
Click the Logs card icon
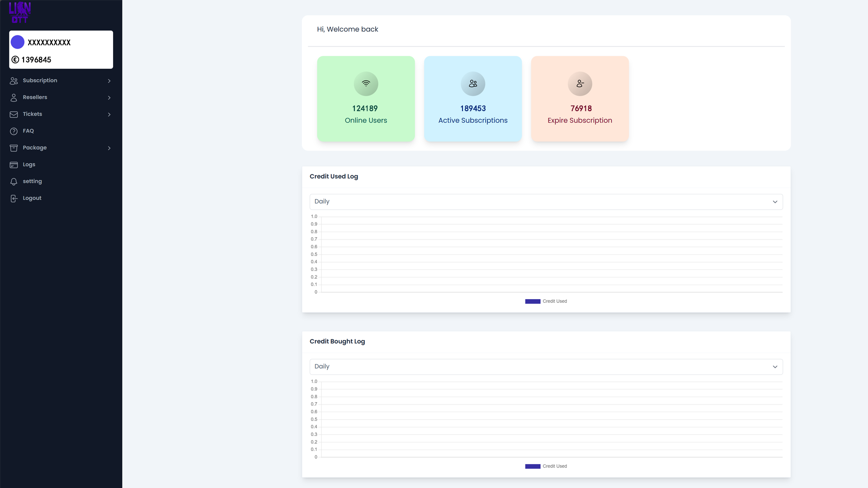tap(14, 165)
